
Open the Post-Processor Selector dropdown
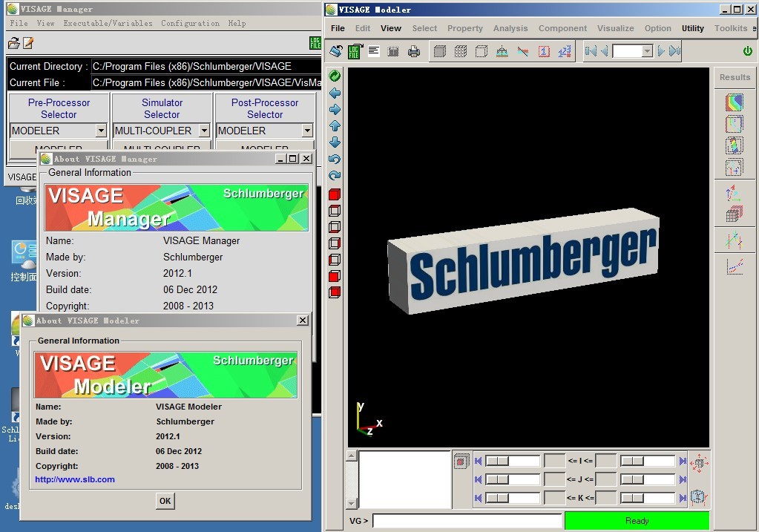pos(307,130)
